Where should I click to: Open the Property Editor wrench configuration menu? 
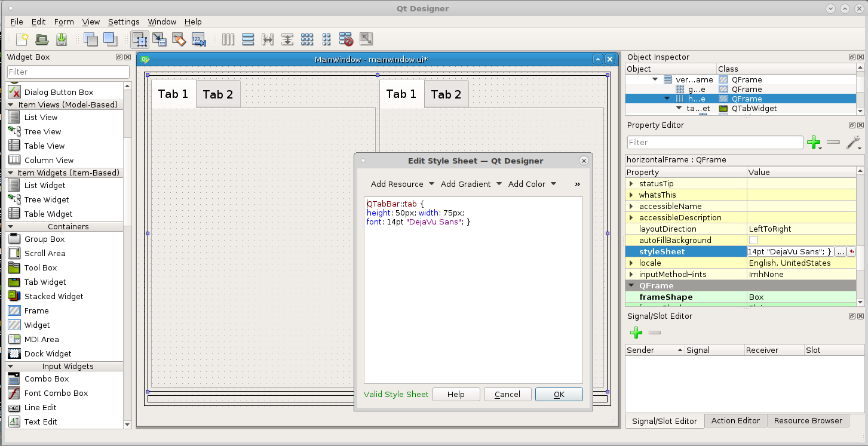(854, 142)
